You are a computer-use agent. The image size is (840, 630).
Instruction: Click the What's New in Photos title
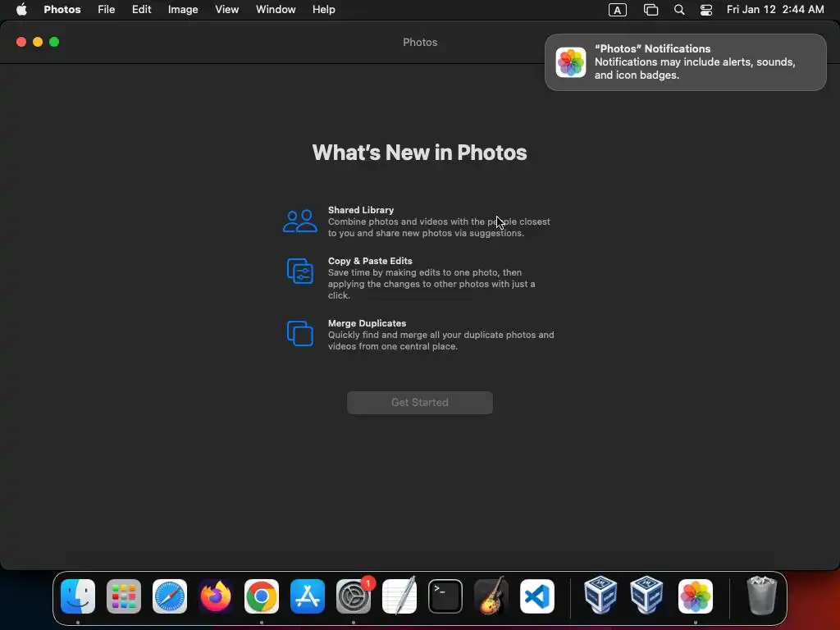click(419, 153)
